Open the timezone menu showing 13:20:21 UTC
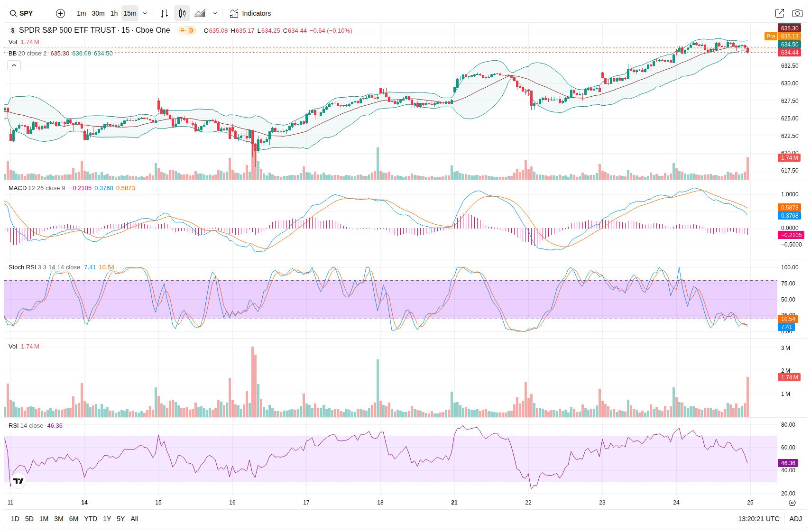Image resolution: width=811 pixels, height=532 pixels. click(x=758, y=519)
